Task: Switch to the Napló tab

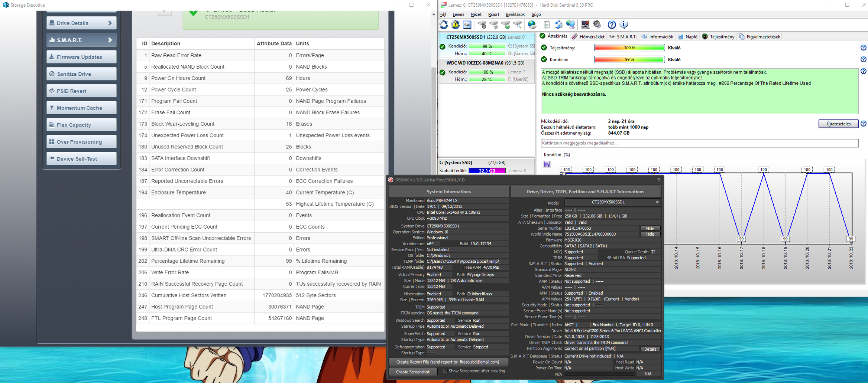Action: pos(688,37)
